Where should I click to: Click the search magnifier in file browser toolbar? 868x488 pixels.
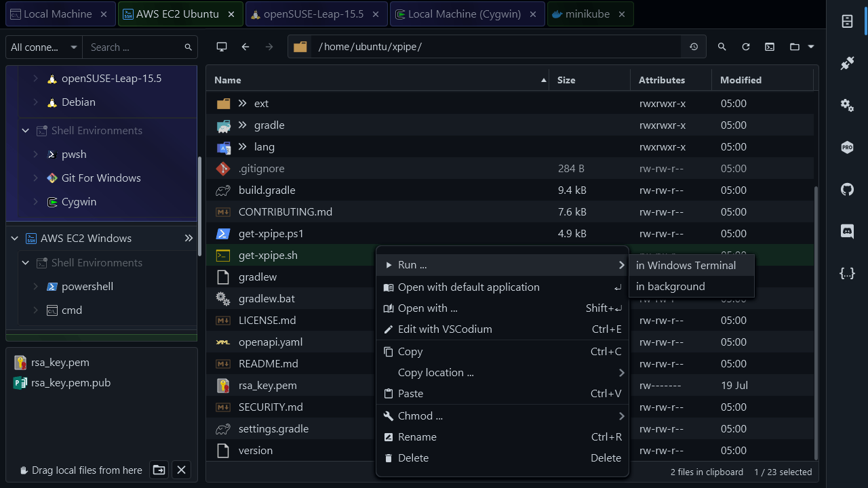tap(722, 47)
